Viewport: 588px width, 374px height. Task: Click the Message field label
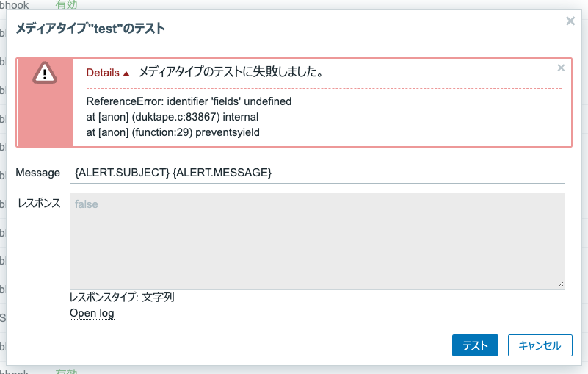coord(38,173)
